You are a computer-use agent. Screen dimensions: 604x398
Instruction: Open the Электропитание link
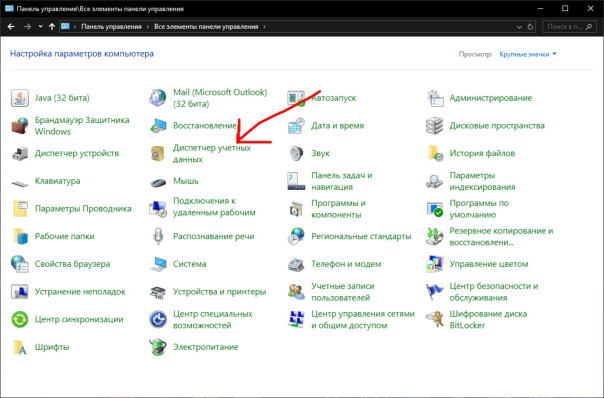[206, 347]
